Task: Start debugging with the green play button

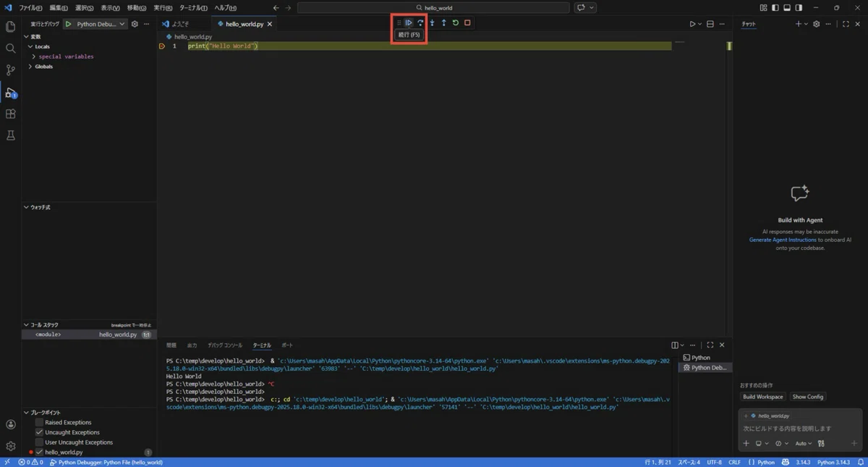Action: click(x=68, y=24)
